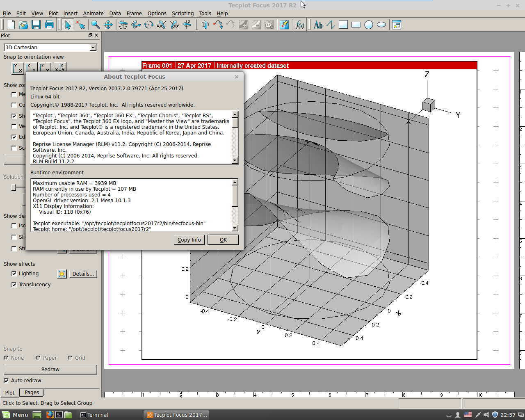
Task: Enable the Iso-surfaces derived object checkbox
Action: tap(14, 226)
